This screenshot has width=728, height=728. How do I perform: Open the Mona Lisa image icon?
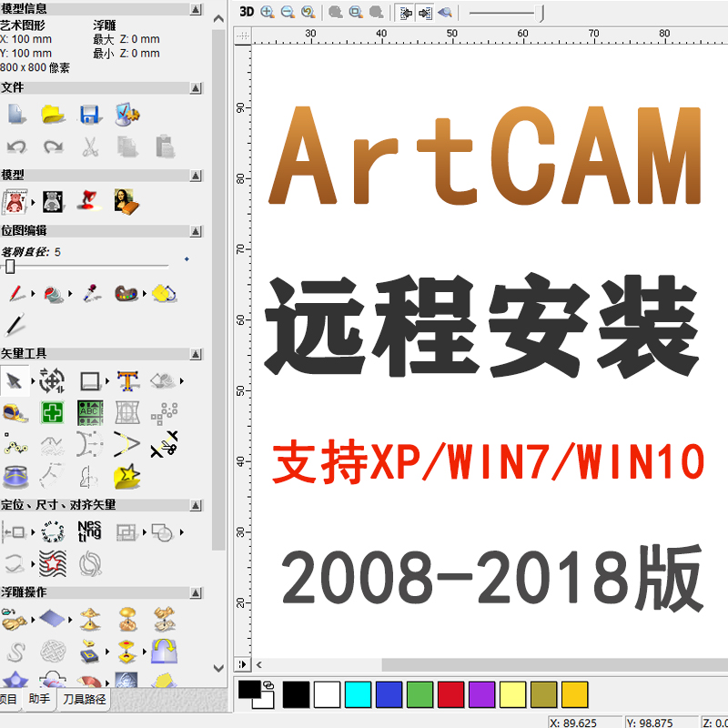click(126, 201)
